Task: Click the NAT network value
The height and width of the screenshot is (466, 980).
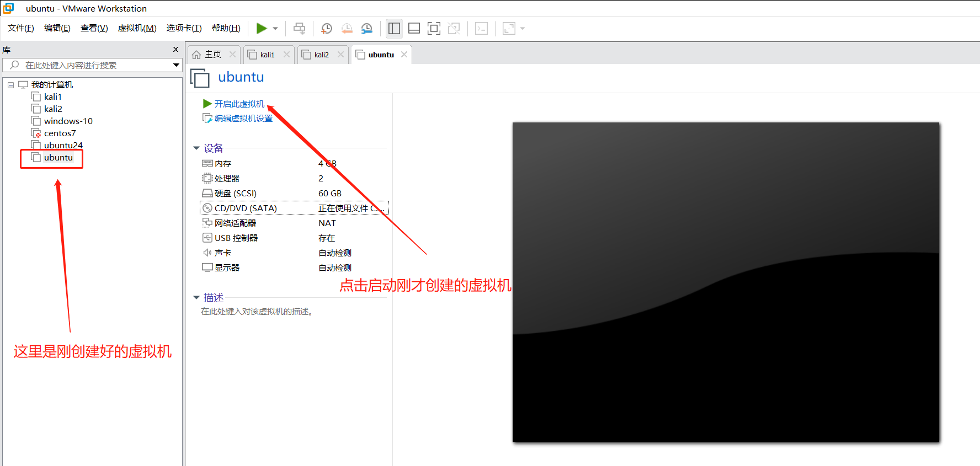Action: pos(327,223)
